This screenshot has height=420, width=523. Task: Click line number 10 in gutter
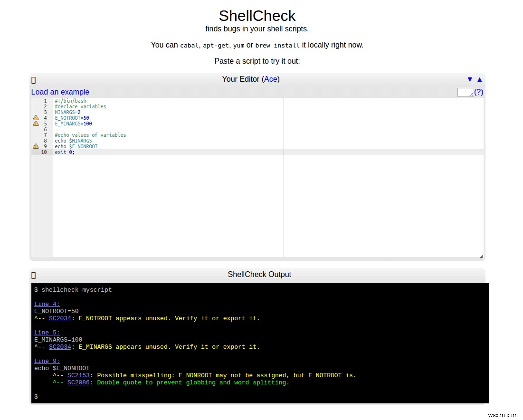point(44,152)
